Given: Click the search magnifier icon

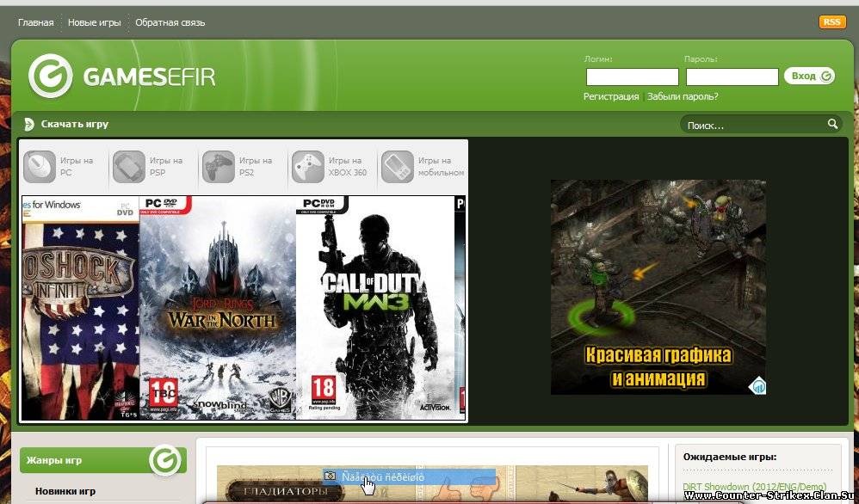Looking at the screenshot, I should [832, 124].
